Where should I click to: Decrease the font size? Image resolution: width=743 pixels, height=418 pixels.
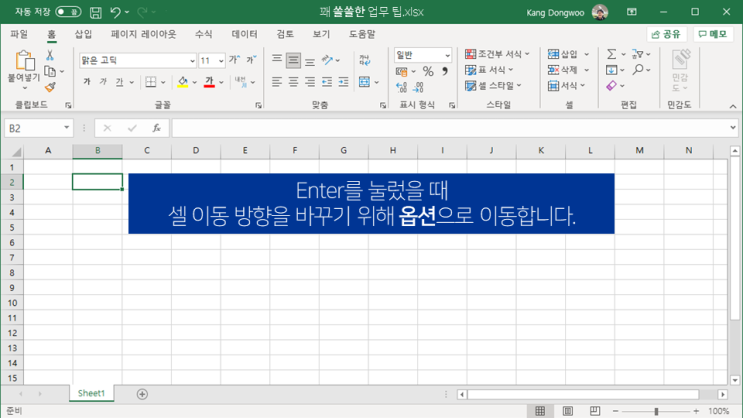(251, 60)
